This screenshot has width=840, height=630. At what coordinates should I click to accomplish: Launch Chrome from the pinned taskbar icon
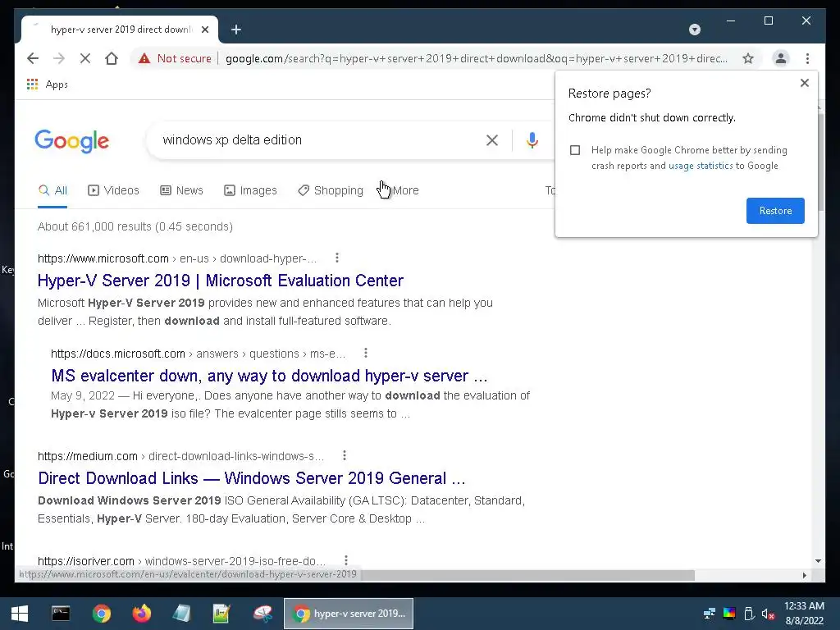[101, 614]
